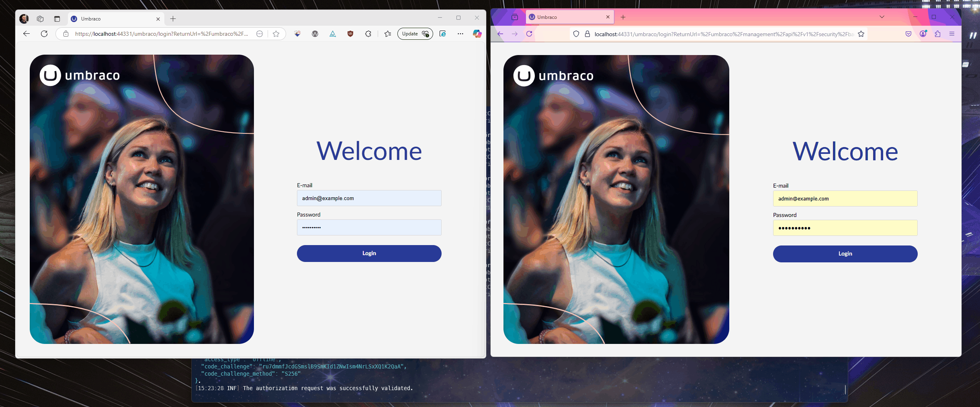
Task: View site information lock icon in Edge
Action: coord(66,34)
